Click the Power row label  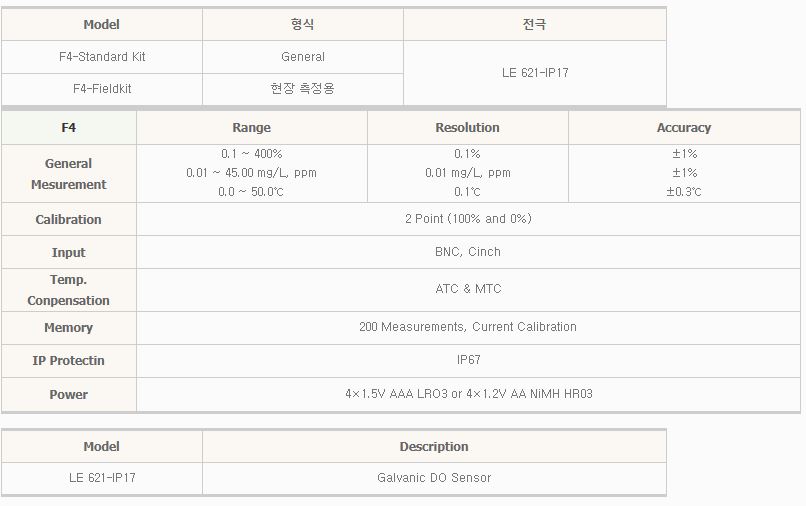(68, 395)
